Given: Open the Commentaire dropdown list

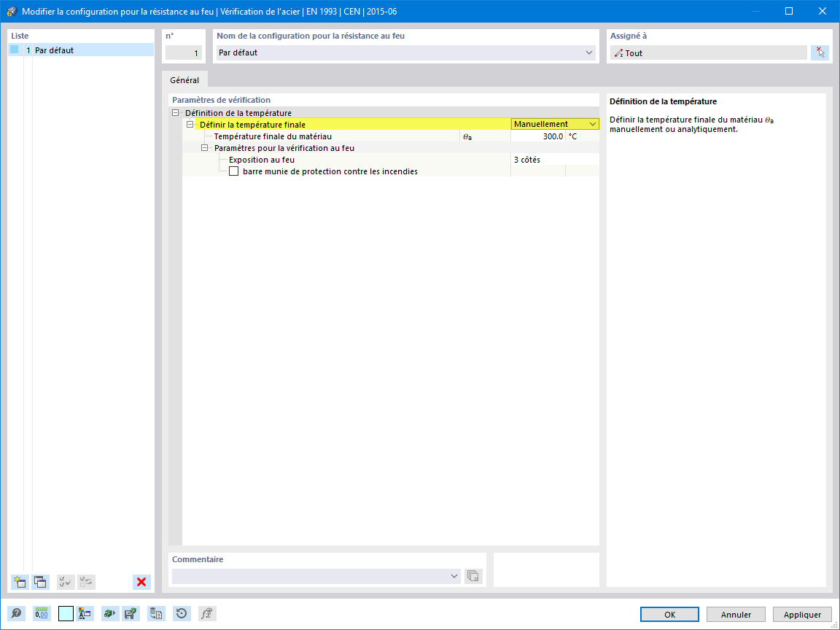Looking at the screenshot, I should [454, 576].
